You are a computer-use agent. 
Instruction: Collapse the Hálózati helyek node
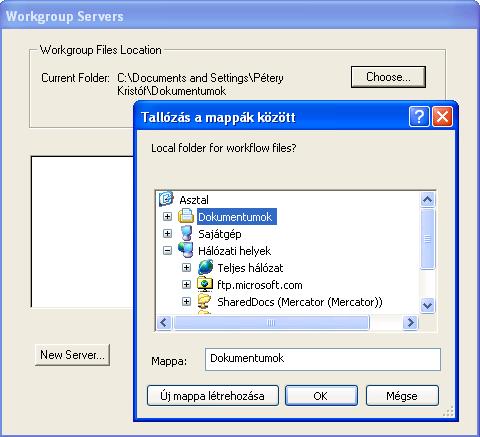pyautogui.click(x=167, y=251)
